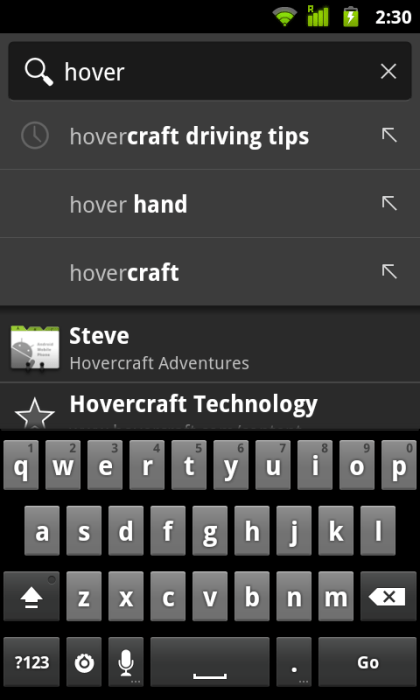Select the hover hand suggestion
The image size is (420, 700).
(x=210, y=204)
